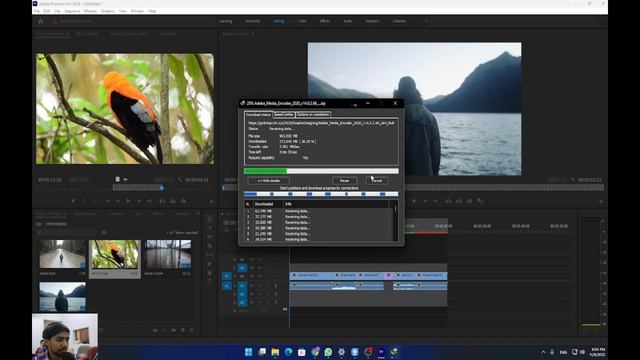The height and width of the screenshot is (360, 640).
Task: Export frame from the Source monitor
Action: pyautogui.click(x=184, y=201)
